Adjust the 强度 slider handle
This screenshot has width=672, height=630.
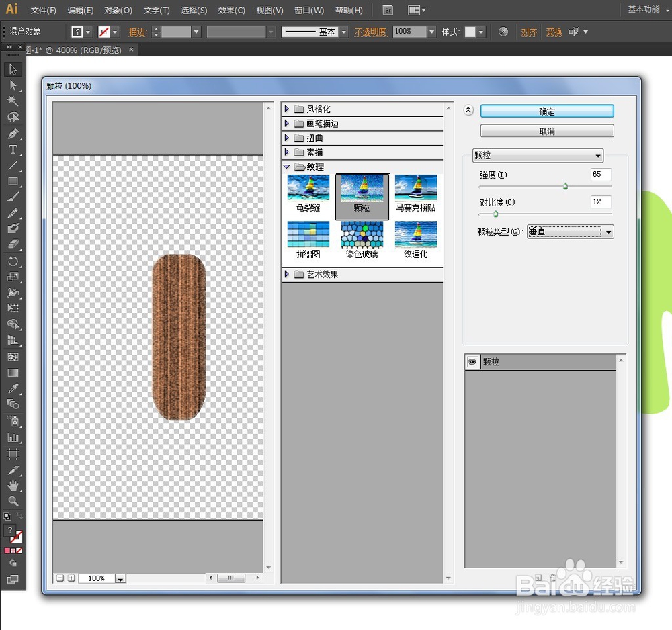[x=565, y=186]
